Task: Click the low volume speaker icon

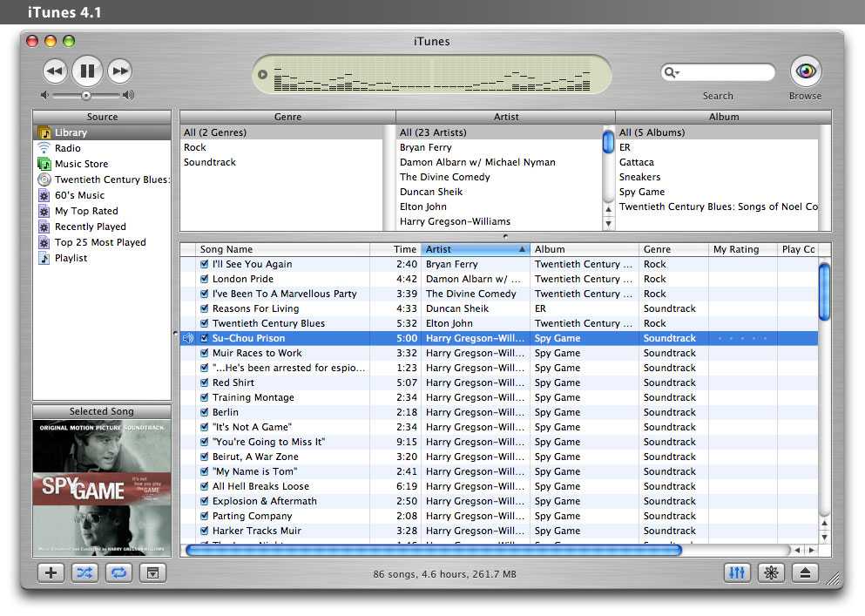Action: 44,95
